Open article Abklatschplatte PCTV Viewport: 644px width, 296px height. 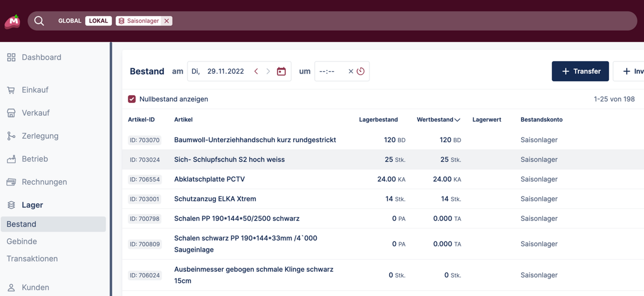point(209,179)
